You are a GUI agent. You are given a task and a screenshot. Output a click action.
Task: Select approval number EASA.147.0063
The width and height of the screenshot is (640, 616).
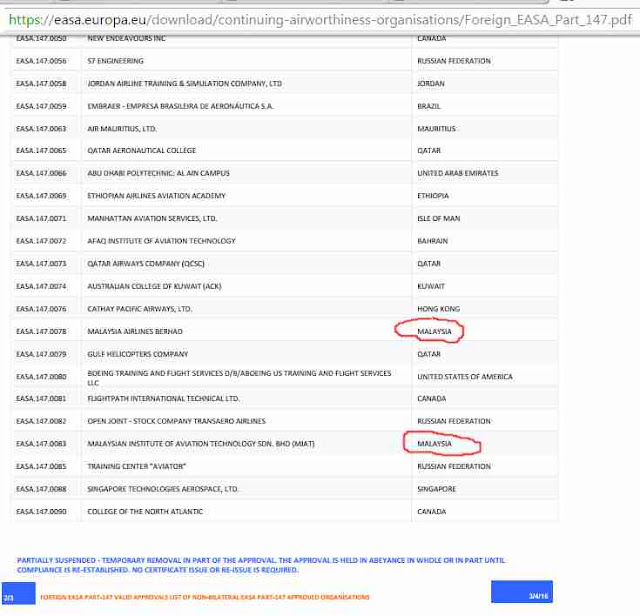click(x=41, y=129)
